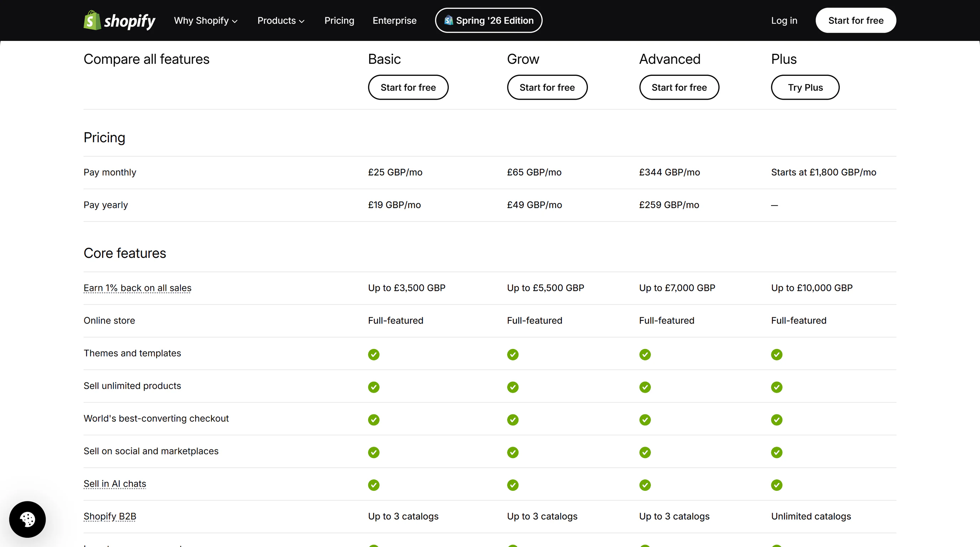Click Up to £5,500 GBP cell
This screenshot has height=547, width=980.
tap(546, 288)
